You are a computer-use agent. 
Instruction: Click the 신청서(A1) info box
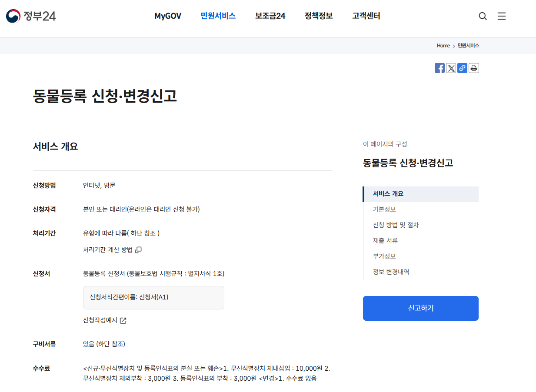pyautogui.click(x=153, y=297)
